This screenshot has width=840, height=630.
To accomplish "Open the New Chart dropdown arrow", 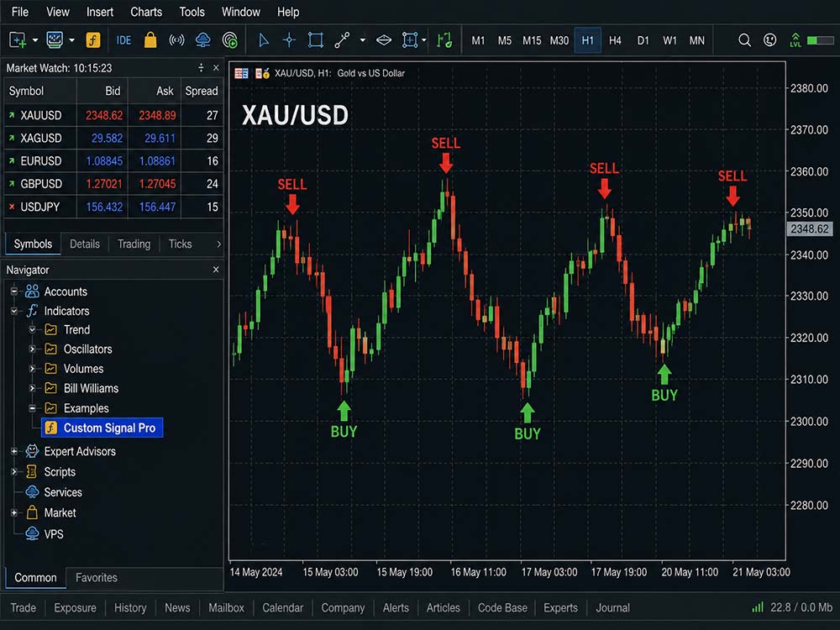I will click(x=35, y=40).
